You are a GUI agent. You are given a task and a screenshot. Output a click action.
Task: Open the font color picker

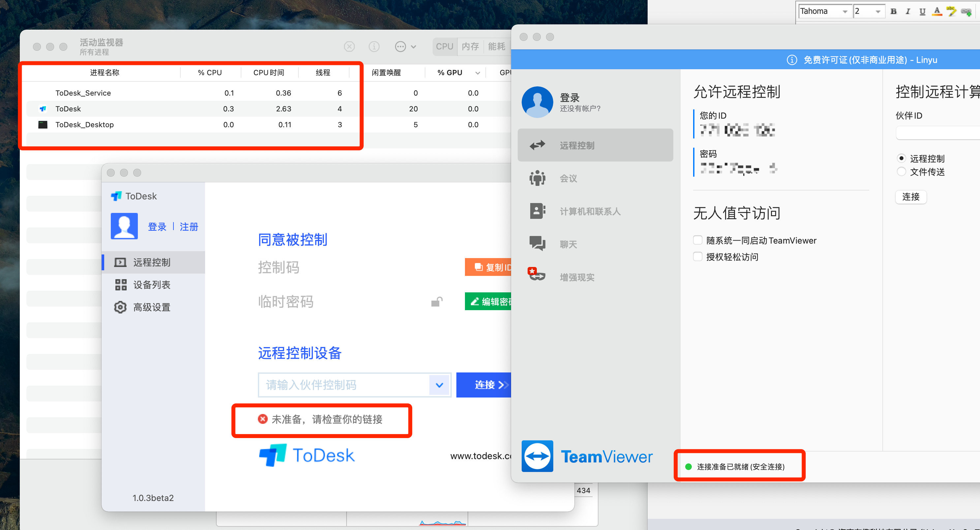[x=937, y=12]
